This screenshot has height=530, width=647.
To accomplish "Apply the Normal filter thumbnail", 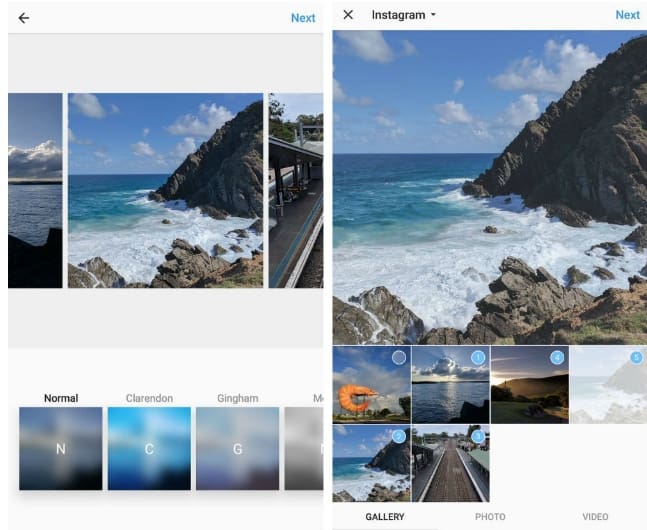I will pyautogui.click(x=61, y=448).
